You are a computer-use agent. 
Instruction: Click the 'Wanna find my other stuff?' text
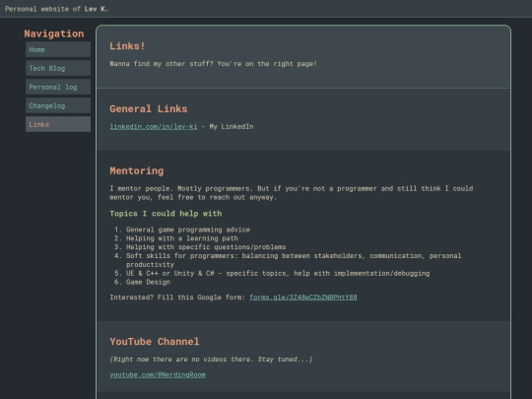tap(213, 64)
